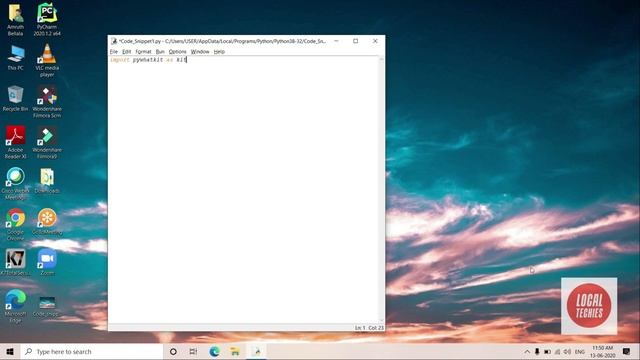
Task: Click the IDLE Python icon in title bar
Action: pos(114,41)
